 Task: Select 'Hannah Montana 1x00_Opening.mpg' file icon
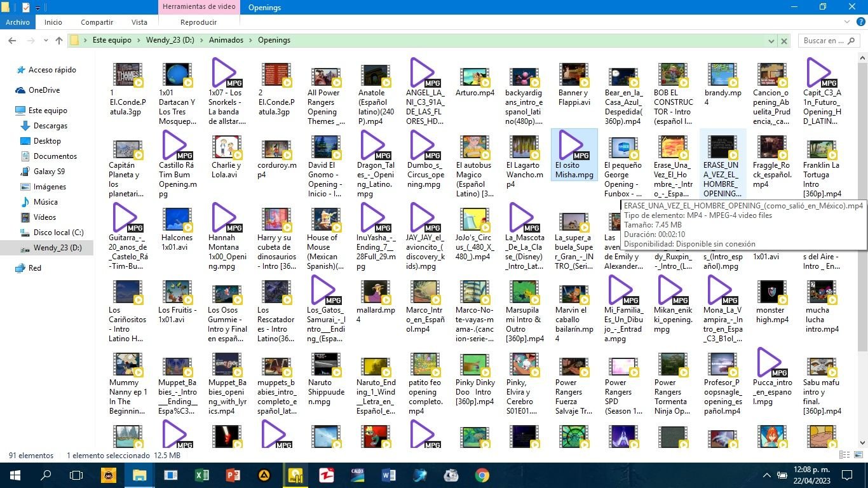point(226,218)
